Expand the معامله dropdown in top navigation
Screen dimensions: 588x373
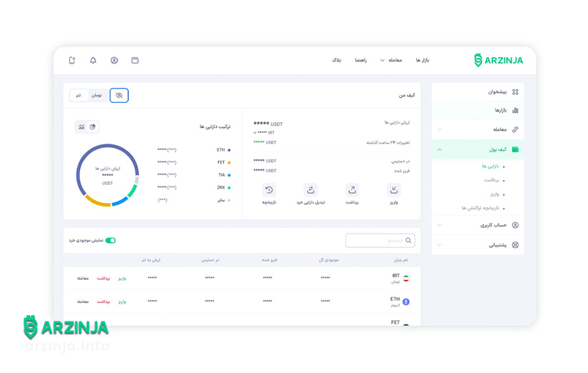pos(391,60)
